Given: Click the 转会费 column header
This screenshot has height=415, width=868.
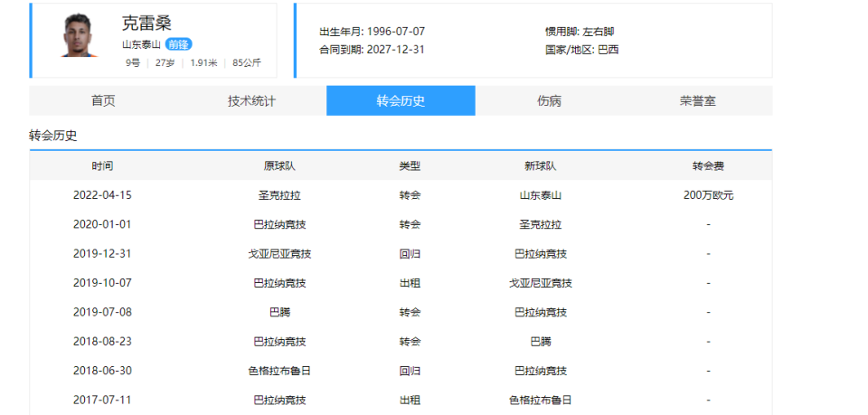Looking at the screenshot, I should pos(708,166).
